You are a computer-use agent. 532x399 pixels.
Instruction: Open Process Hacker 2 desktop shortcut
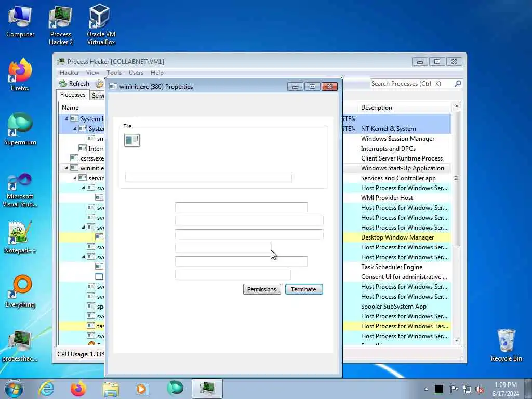60,26
